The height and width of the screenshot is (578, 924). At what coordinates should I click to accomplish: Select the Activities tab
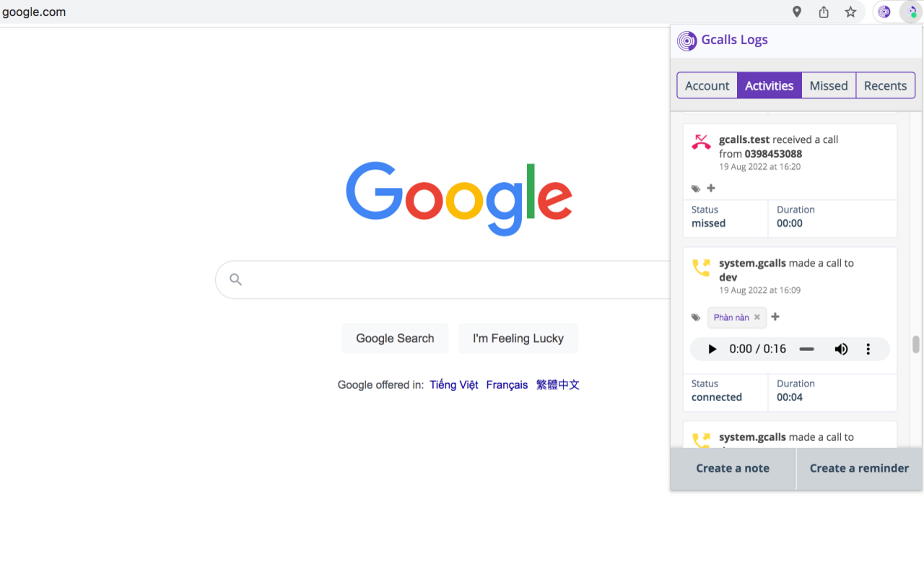tap(770, 85)
